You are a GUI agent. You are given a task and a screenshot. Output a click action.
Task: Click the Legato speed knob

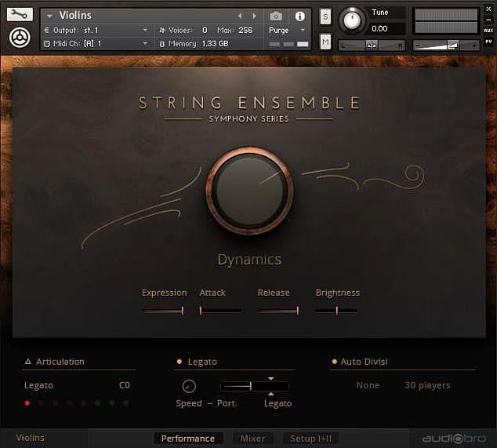click(x=189, y=386)
